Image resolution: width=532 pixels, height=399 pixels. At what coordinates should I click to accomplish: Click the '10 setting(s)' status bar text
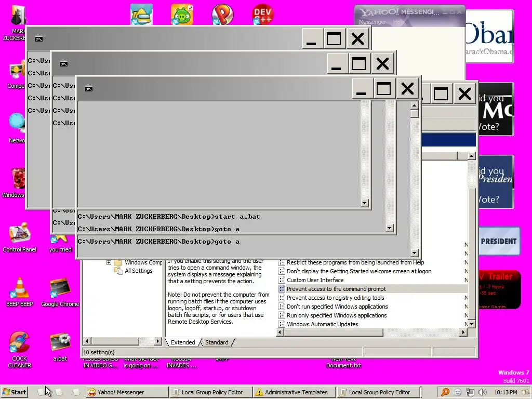[99, 352]
